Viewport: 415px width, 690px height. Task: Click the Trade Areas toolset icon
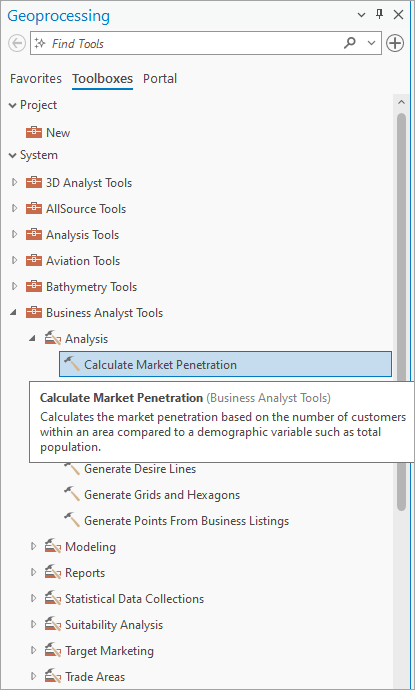(53, 676)
